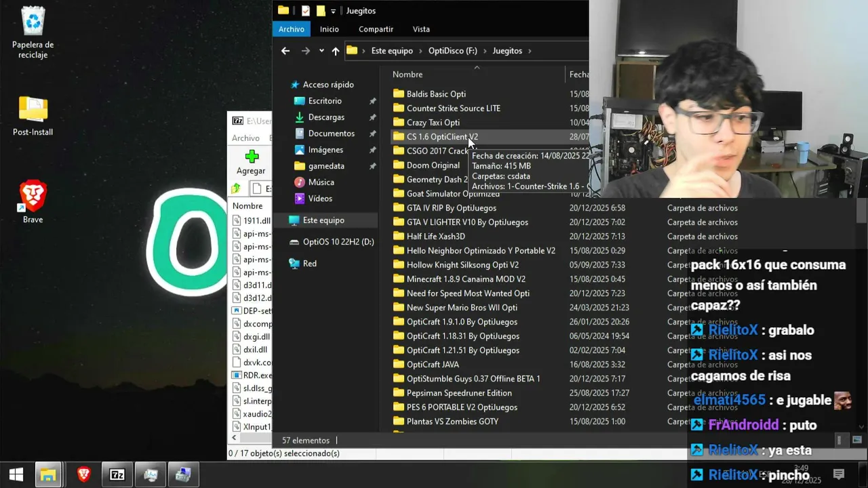Click the Este equipo breadcrumb segment
This screenshot has width=868, height=488.
click(x=392, y=51)
